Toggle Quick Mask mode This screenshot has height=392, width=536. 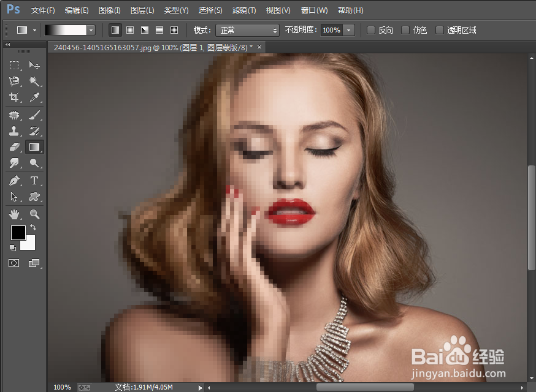click(13, 263)
